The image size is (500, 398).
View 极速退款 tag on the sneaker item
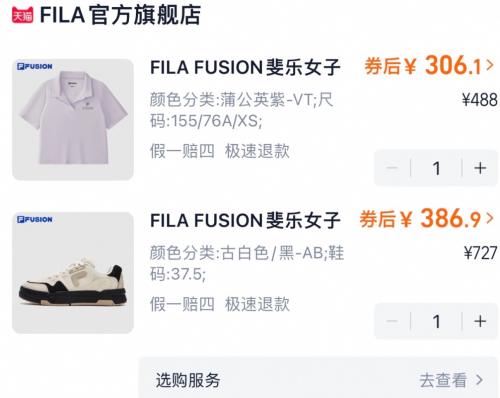[257, 304]
